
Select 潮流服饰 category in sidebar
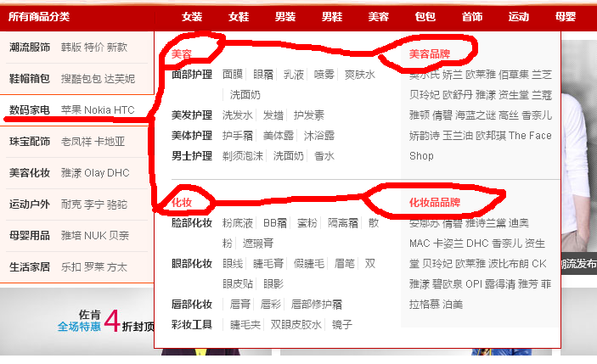(30, 48)
